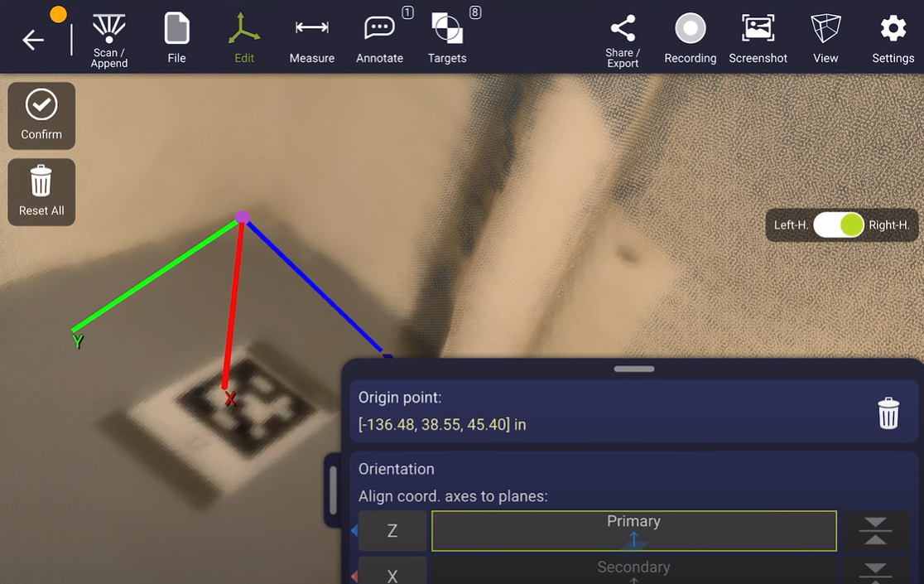Choose the Secondary plane field
924x584 pixels.
click(x=634, y=571)
